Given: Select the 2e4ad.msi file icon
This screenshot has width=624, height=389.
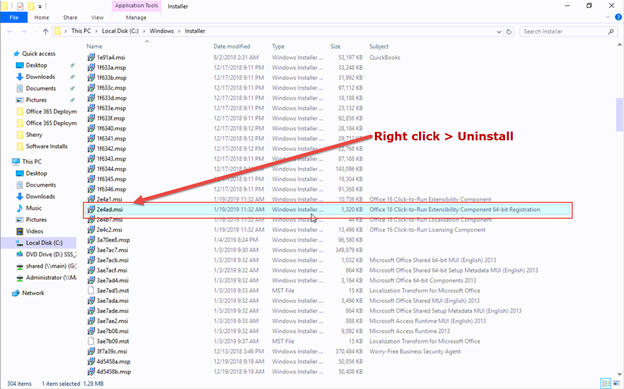Looking at the screenshot, I should pyautogui.click(x=91, y=209).
